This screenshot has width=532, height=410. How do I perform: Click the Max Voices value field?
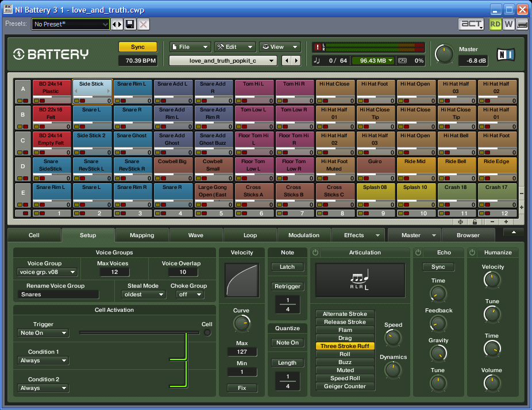[114, 272]
